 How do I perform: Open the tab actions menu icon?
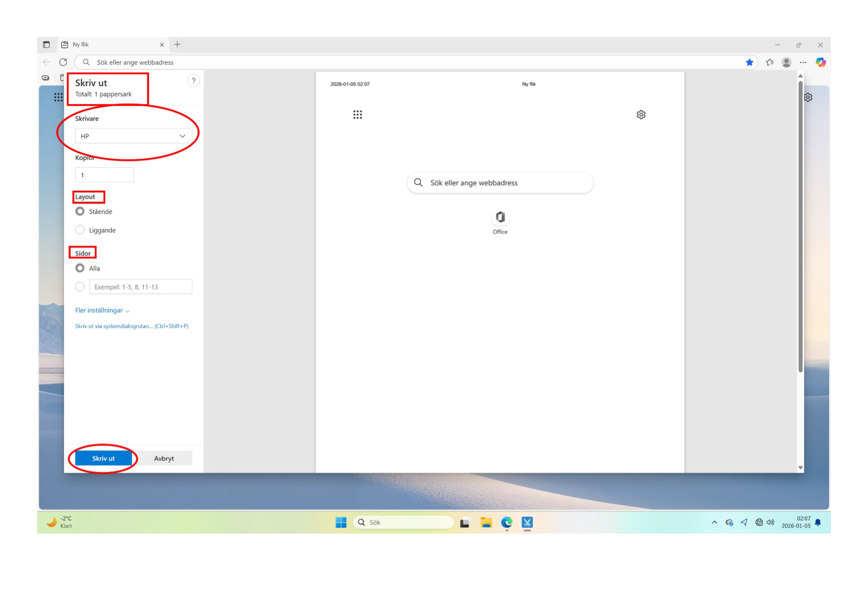[x=46, y=45]
